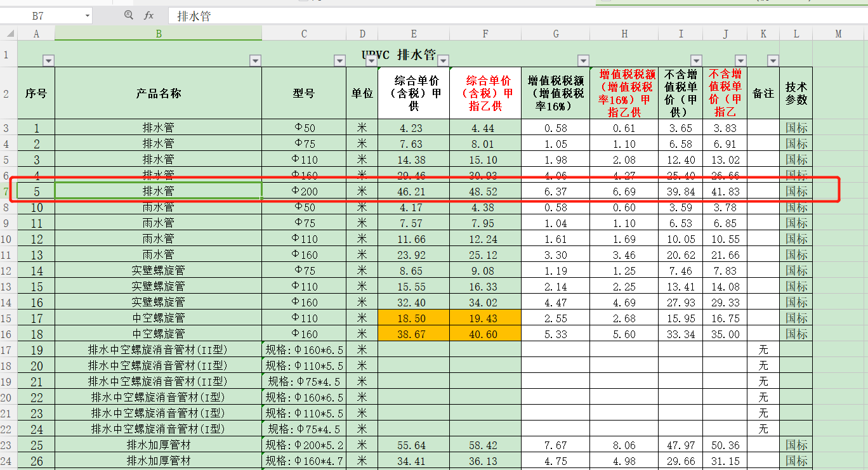Select column C header
Viewport: 868px width, 470px height.
304,34
